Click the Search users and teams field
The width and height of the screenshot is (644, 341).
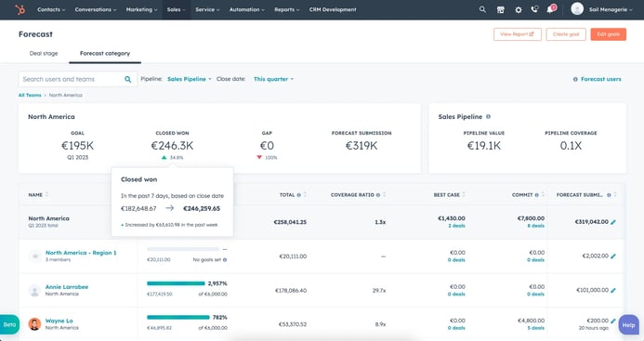pyautogui.click(x=78, y=79)
